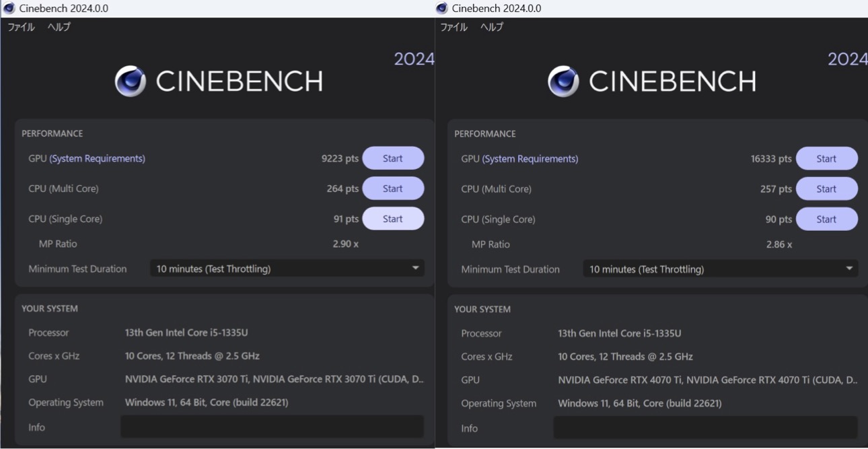Start CPU Single Core test in right window
Screen dimensions: 868x449
coord(826,219)
